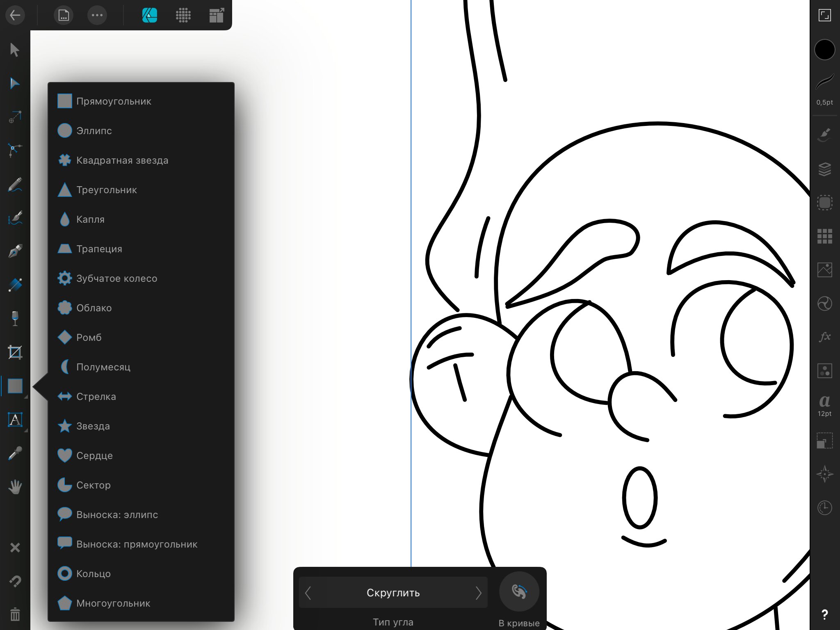Show previous corner type with left chevron
840x630 pixels.
(x=308, y=593)
